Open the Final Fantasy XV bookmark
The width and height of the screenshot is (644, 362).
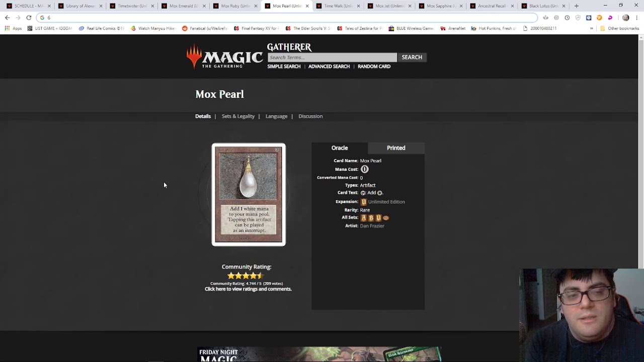[257, 28]
